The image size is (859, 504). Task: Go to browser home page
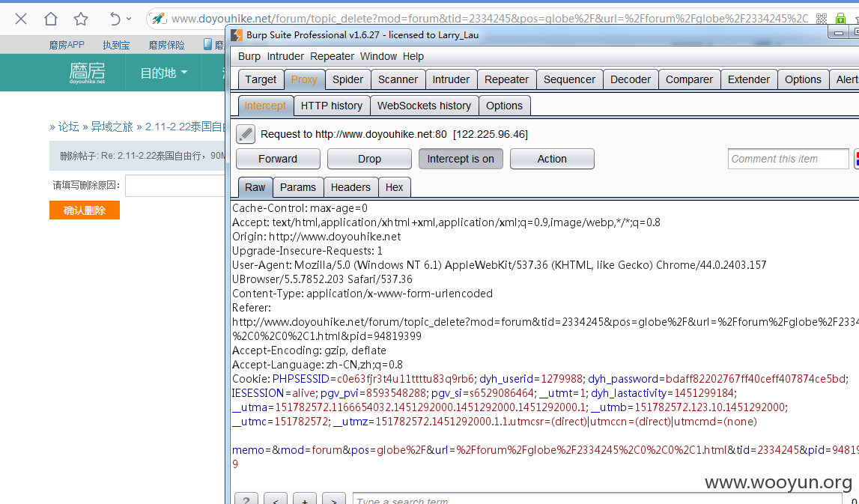click(x=51, y=19)
